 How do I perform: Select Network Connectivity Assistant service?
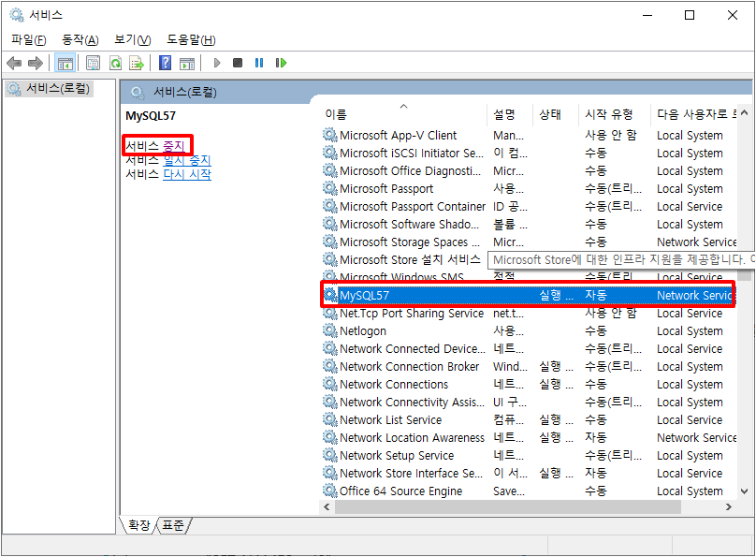[529, 403]
